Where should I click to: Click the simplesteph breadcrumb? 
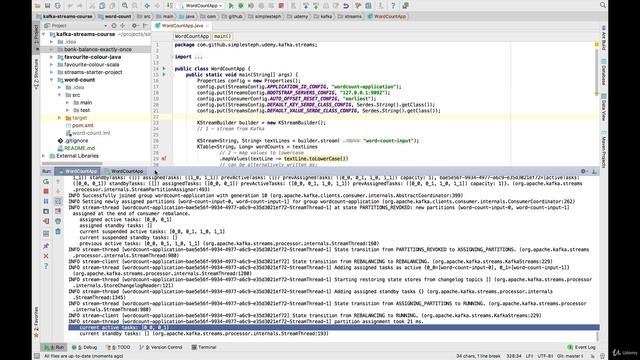[x=265, y=16]
